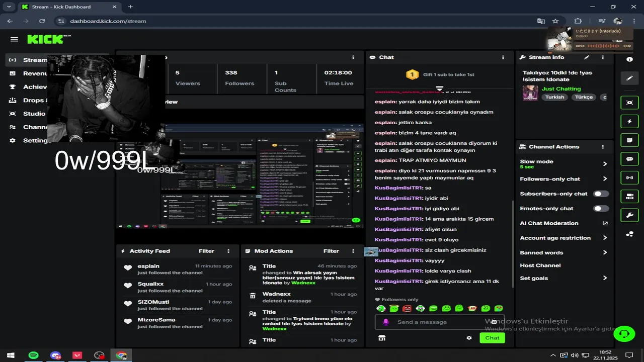Click the chat bubble icon in right rail

[x=629, y=159]
